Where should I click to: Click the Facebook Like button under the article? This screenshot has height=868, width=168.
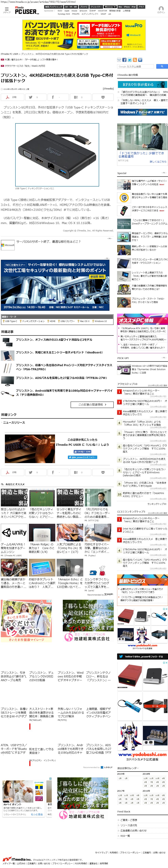pyautogui.click(x=82, y=452)
